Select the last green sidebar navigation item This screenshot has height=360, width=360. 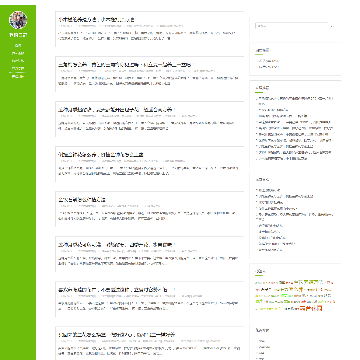coord(18,76)
